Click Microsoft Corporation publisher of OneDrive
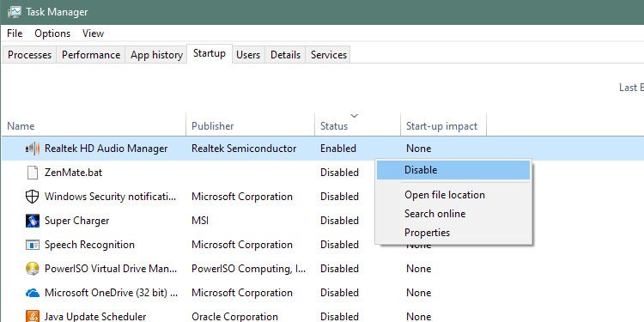644x322 pixels. [242, 293]
